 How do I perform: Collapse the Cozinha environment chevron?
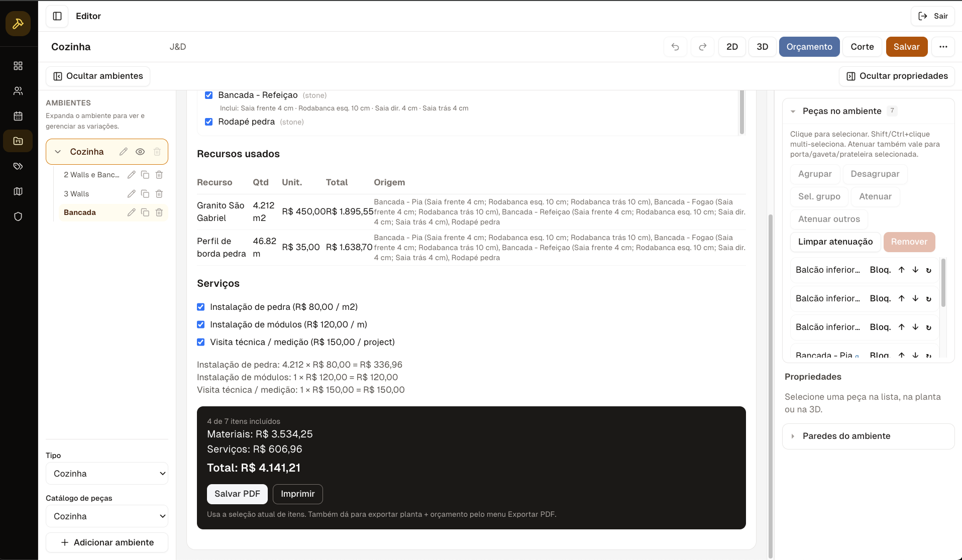point(58,152)
